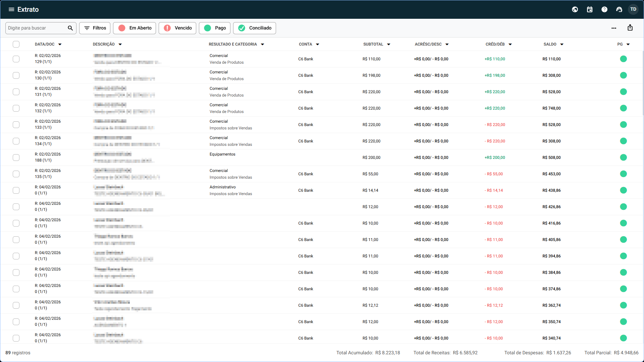Filter by Conciliado status
This screenshot has width=644, height=362.
255,28
